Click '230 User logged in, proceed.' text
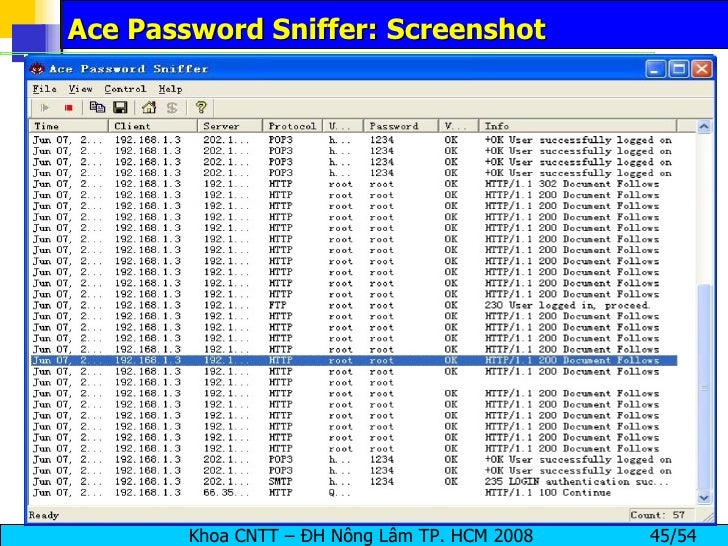This screenshot has width=728, height=546. 567,305
